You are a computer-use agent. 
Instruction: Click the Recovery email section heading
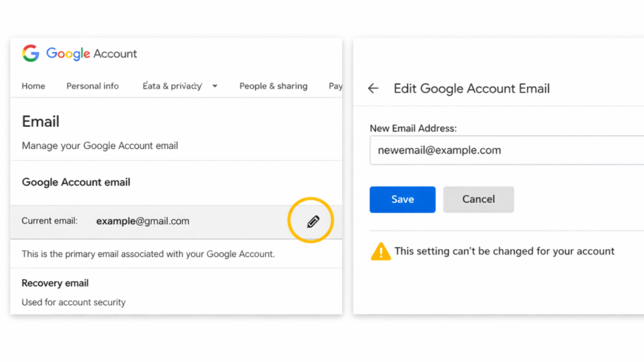[55, 283]
